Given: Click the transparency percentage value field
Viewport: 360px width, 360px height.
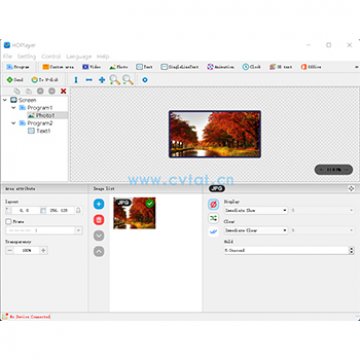Looking at the screenshot, I should (27, 250).
